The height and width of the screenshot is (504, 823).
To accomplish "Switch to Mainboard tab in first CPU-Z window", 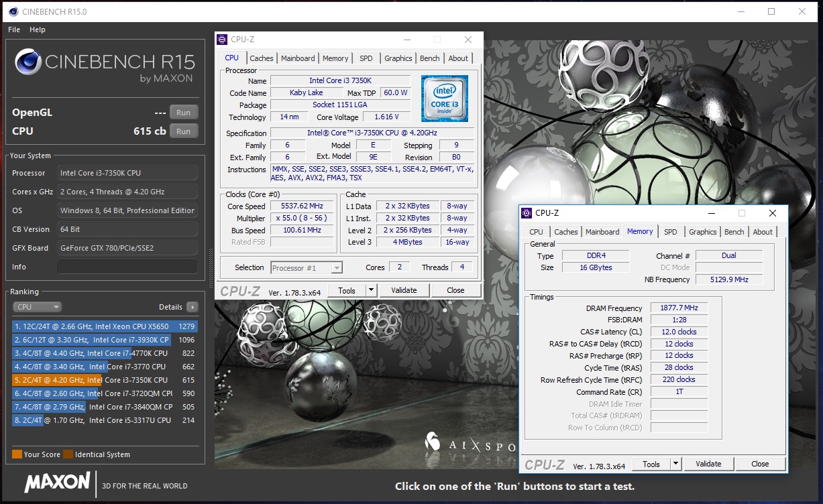I will [298, 58].
